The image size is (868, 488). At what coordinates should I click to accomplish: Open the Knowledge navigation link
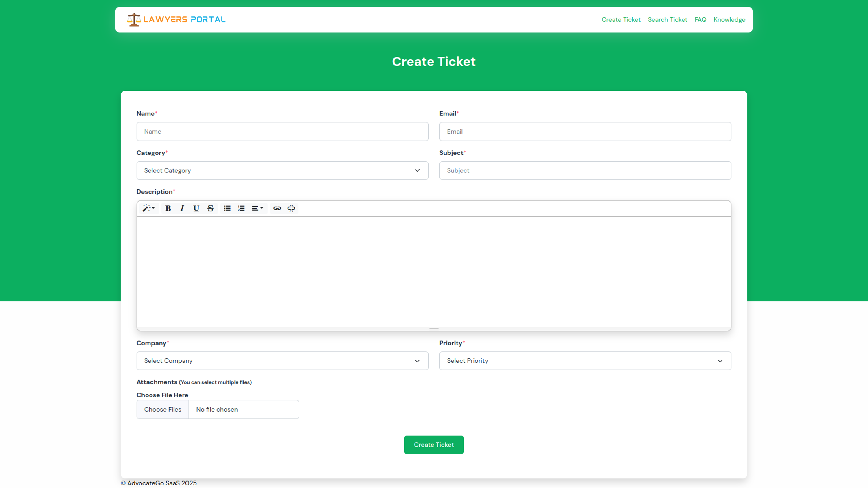[729, 20]
